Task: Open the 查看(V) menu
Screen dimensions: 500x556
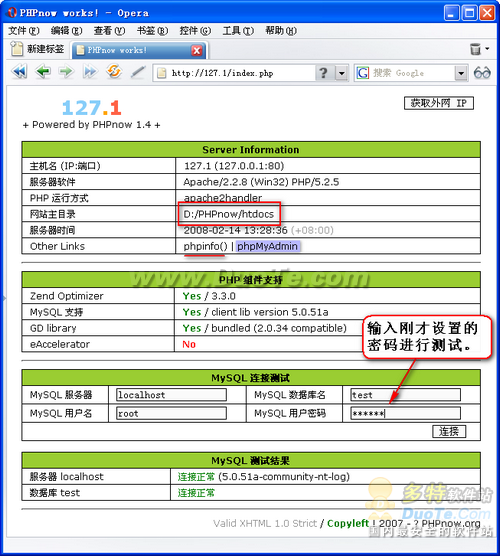Action: 109,31
